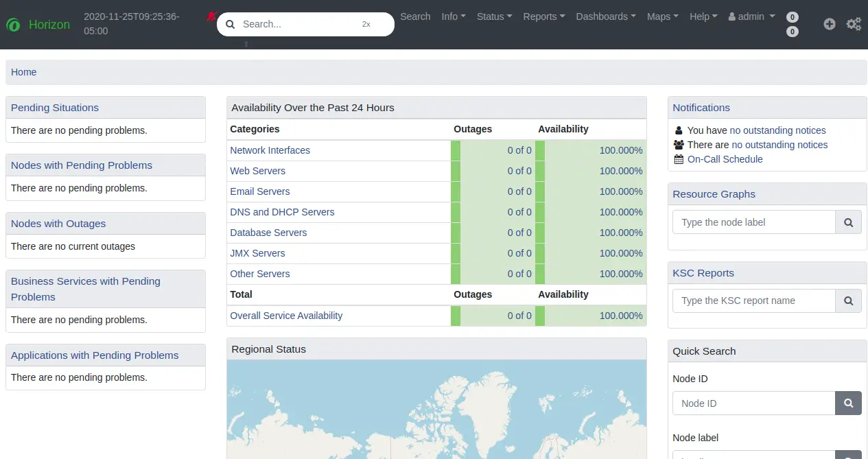Screen dimensions: 868x459
Task: Click the Resource Graphs search magnifier icon
Action: 848,222
